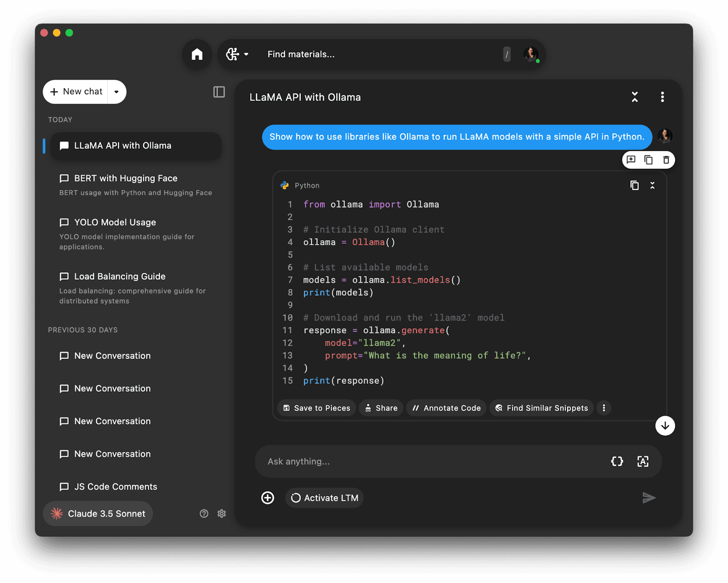This screenshot has height=583, width=728.
Task: Click the user prompt message bubble
Action: (457, 137)
